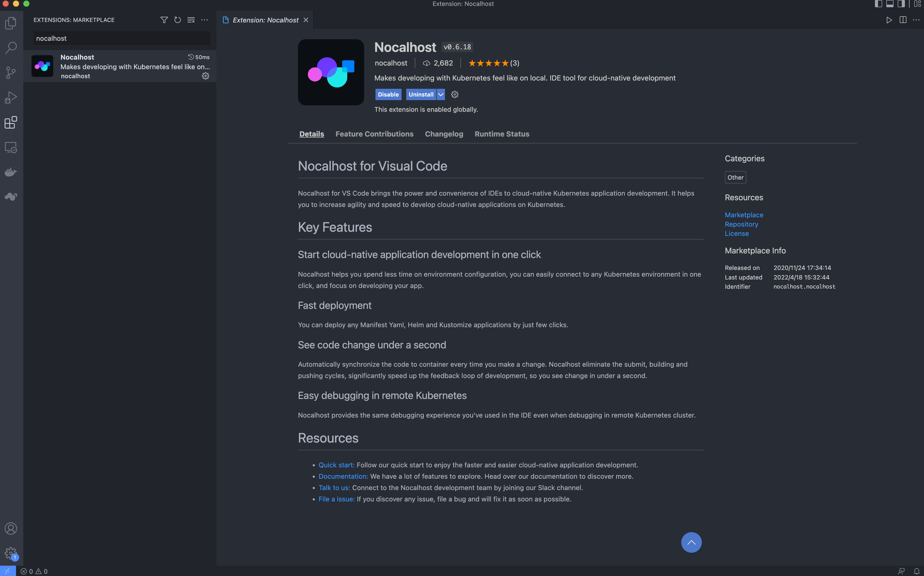Image resolution: width=924 pixels, height=576 pixels.
Task: Open the Source Control view
Action: click(x=11, y=73)
